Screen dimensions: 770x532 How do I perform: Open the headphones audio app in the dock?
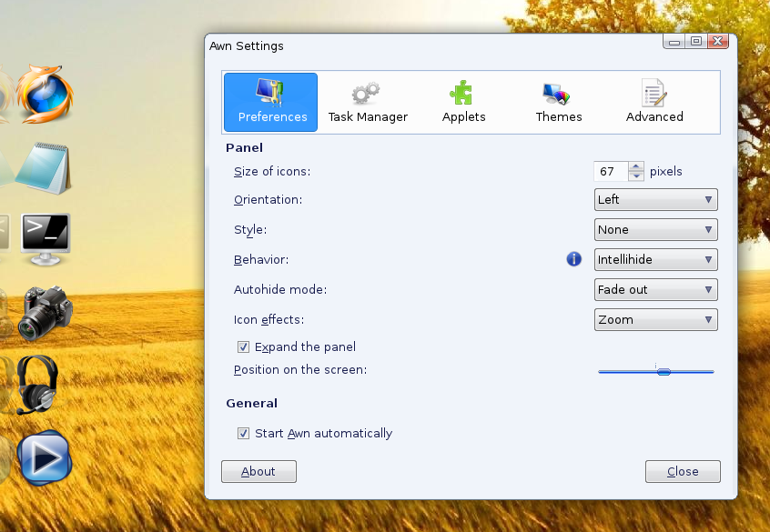37,385
